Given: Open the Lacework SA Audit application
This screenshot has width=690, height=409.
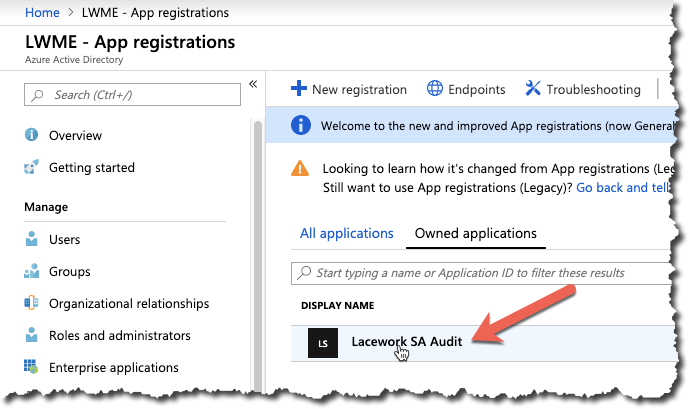Looking at the screenshot, I should (411, 341).
